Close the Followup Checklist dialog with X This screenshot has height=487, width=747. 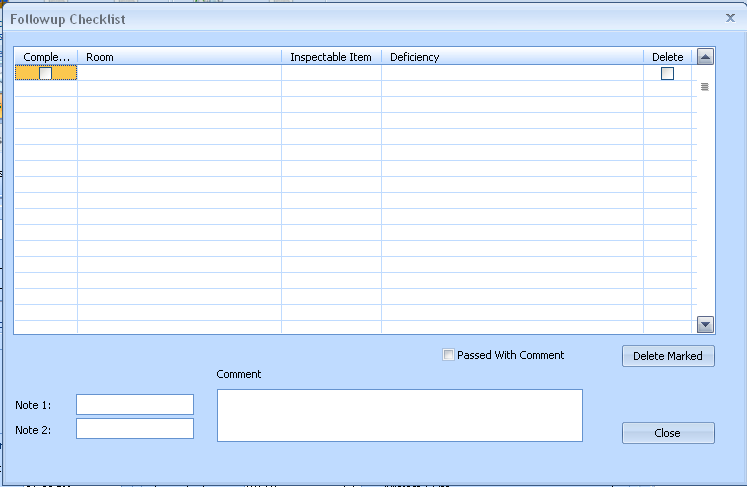click(730, 18)
